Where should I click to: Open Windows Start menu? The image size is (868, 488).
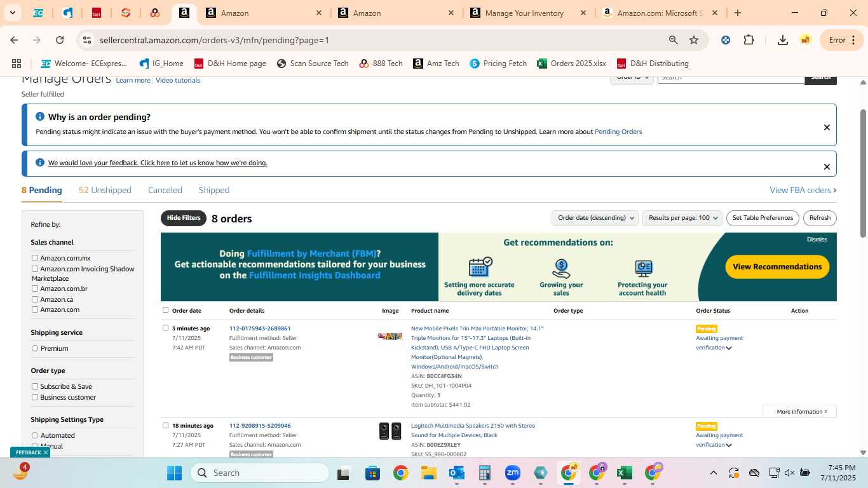click(174, 473)
